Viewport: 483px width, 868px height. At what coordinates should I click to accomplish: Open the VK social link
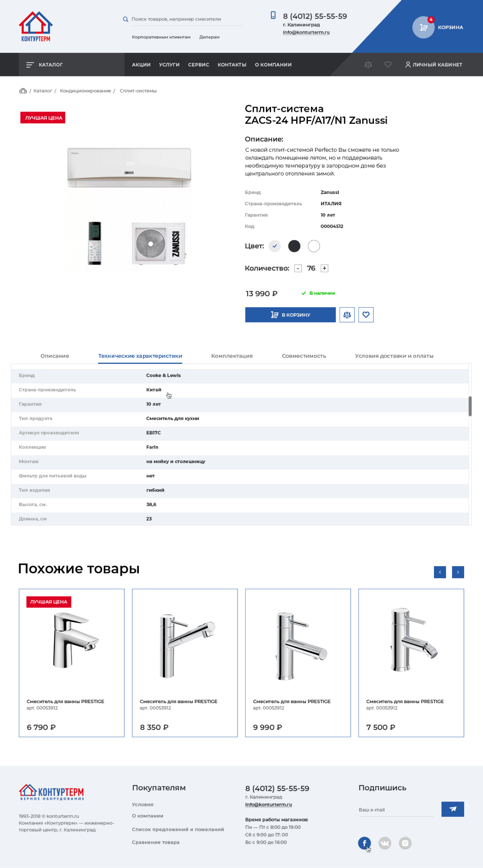click(x=385, y=843)
